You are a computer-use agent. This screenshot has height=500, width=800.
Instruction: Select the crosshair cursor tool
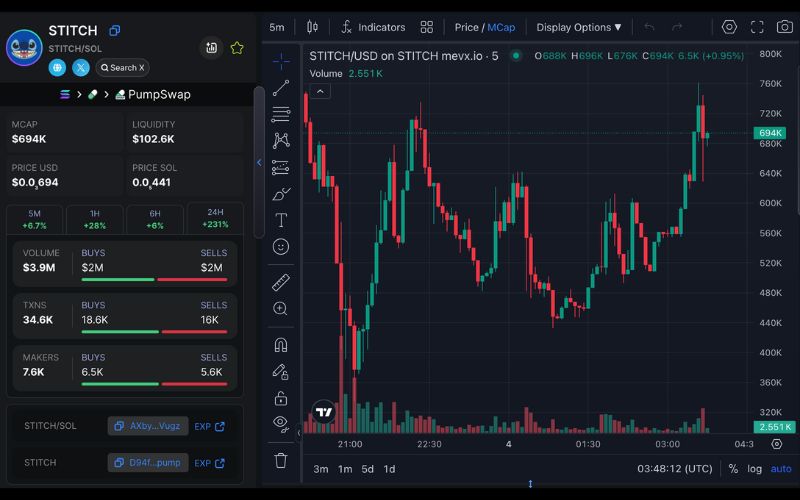coord(281,61)
